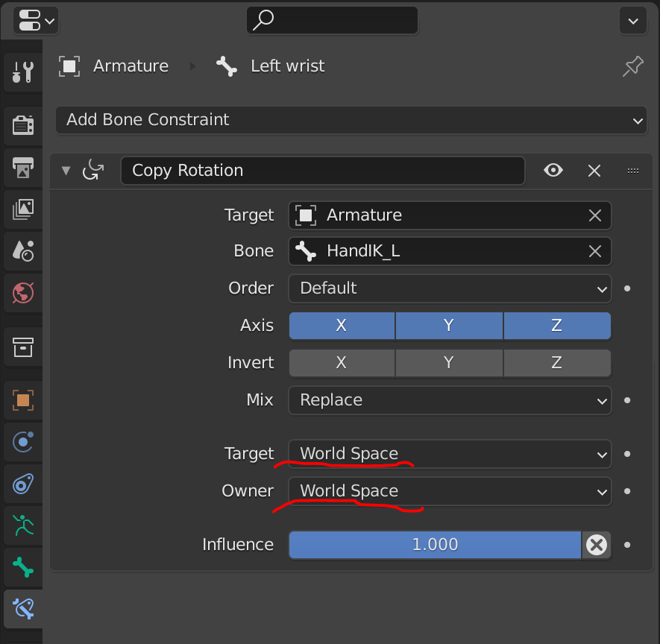Image resolution: width=660 pixels, height=644 pixels.
Task: Open the Tool properties tab
Action: 22,72
